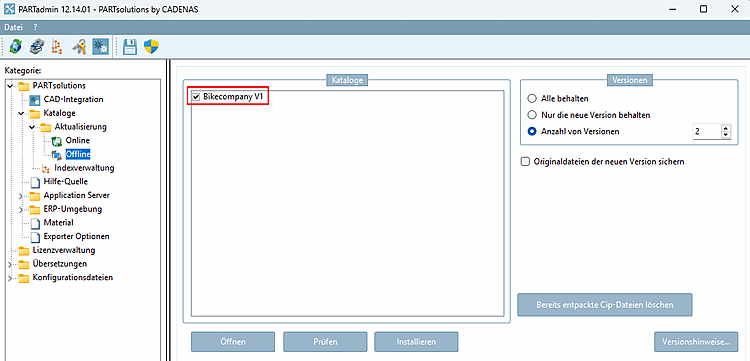Expand the Übersetzungen tree node
Image resolution: width=750 pixels, height=361 pixels.
(10, 264)
